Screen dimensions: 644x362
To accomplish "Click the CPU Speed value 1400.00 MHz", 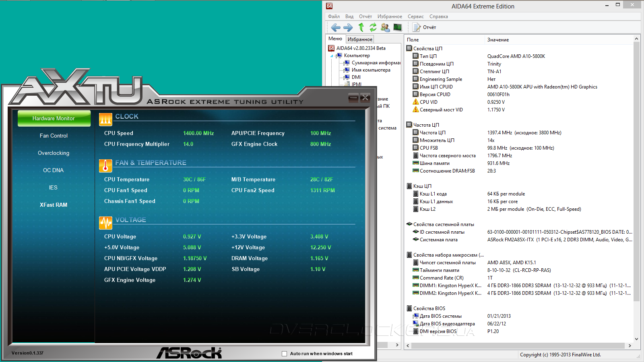I will tap(198, 133).
